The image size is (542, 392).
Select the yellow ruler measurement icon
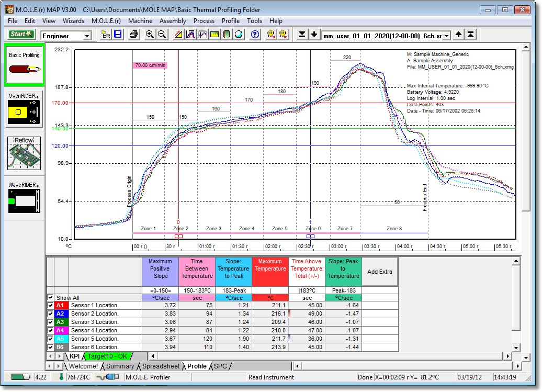click(214, 34)
